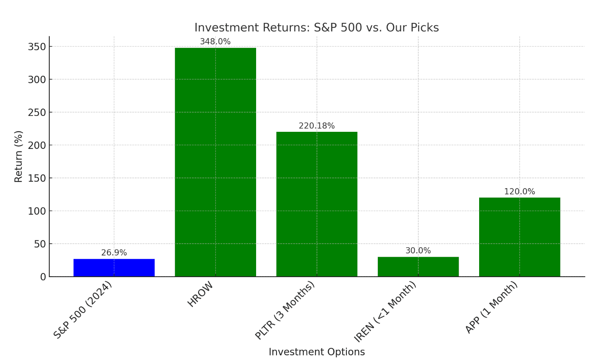Click the chart title text
The height and width of the screenshot is (364, 598).
317,28
